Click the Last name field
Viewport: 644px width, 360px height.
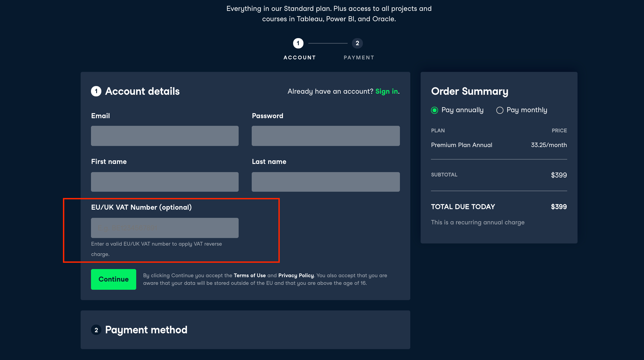coord(326,182)
